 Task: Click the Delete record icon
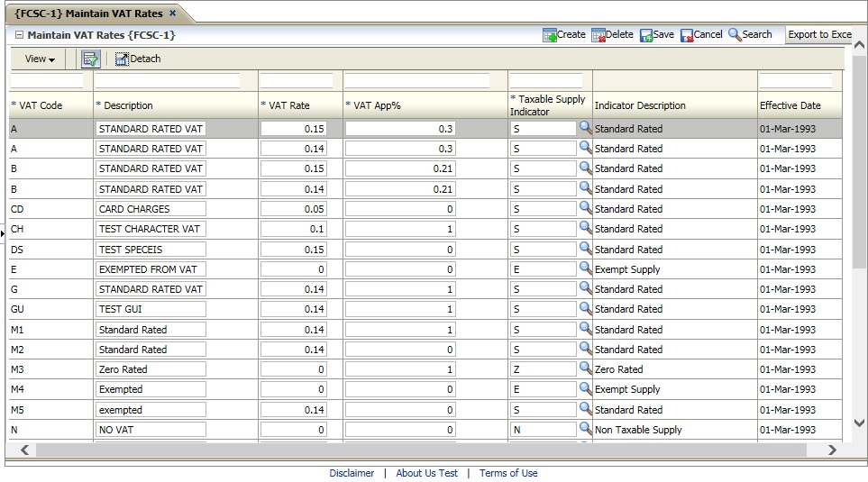(x=598, y=35)
